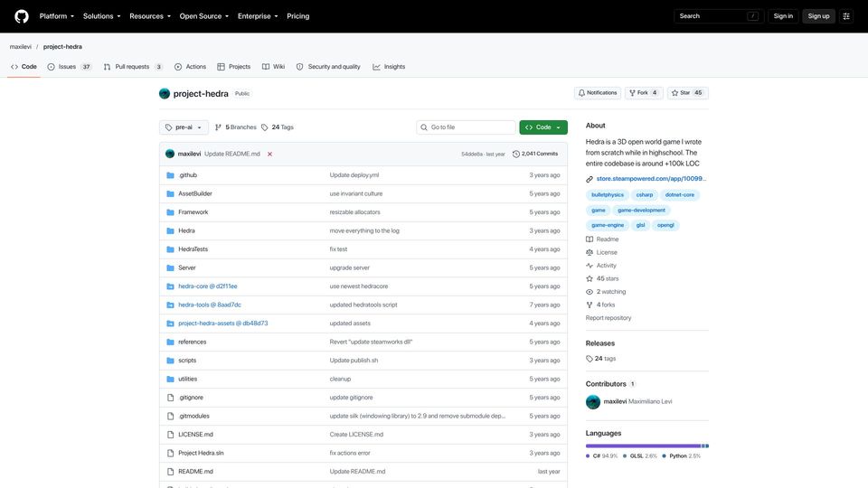Click the LICENSE.md file icon
This screenshot has width=868, height=488.
point(171,435)
